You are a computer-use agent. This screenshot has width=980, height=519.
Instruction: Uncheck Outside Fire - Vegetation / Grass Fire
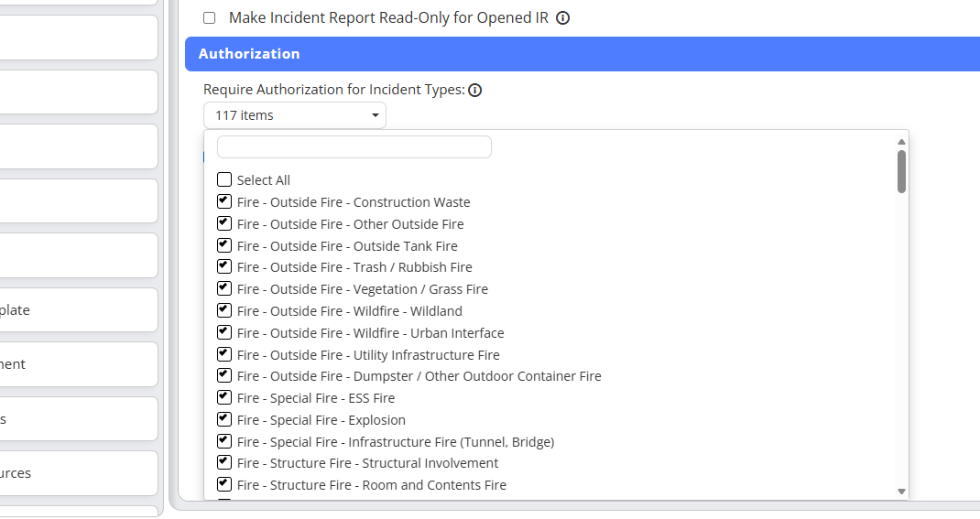pyautogui.click(x=224, y=289)
